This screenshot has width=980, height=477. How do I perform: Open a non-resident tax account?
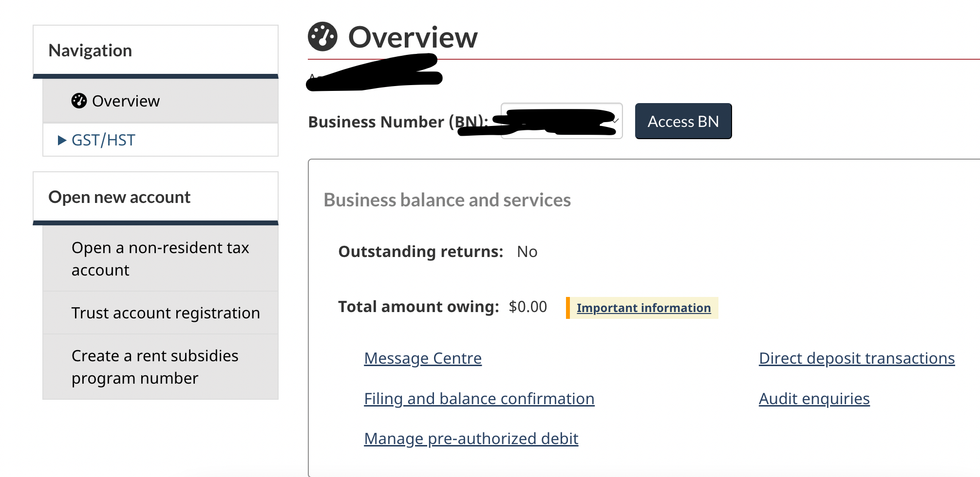pos(160,259)
